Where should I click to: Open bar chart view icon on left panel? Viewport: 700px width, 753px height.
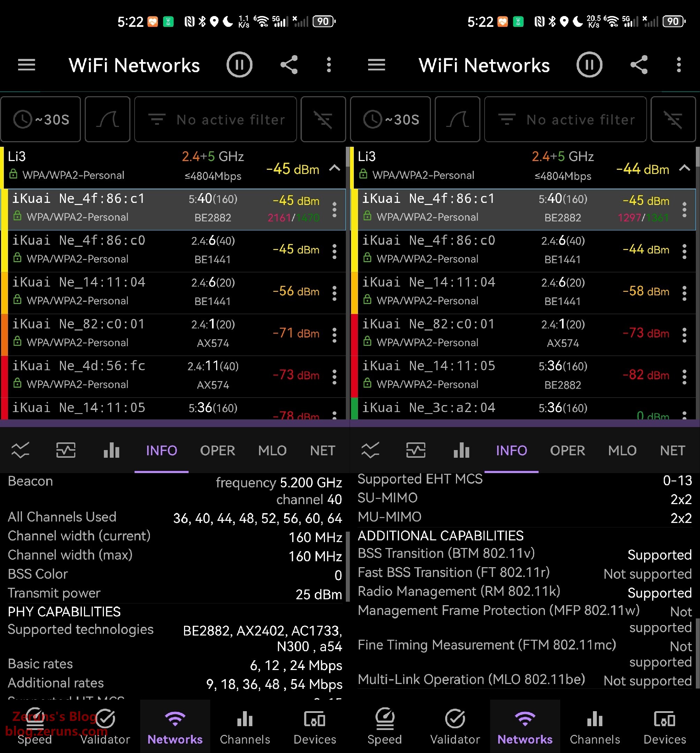point(111,450)
